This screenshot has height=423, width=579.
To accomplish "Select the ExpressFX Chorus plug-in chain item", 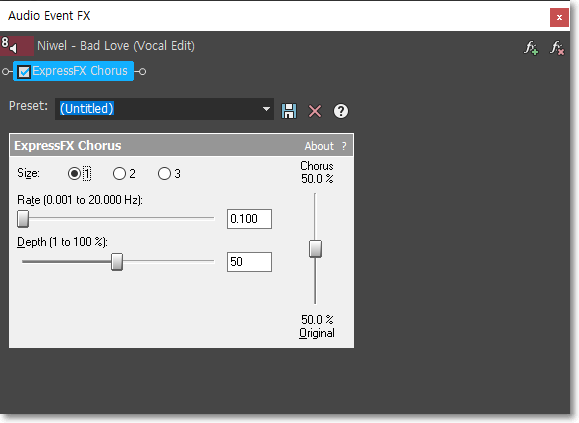I will 73,71.
